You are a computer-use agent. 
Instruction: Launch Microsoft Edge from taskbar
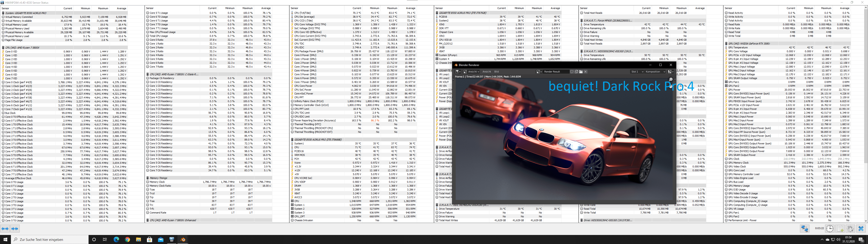[116, 240]
